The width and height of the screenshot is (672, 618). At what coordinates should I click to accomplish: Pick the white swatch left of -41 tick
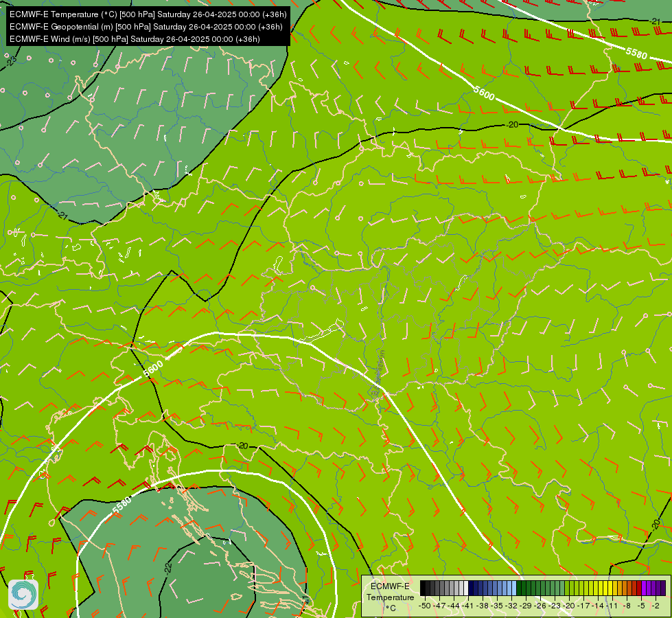[x=466, y=588]
